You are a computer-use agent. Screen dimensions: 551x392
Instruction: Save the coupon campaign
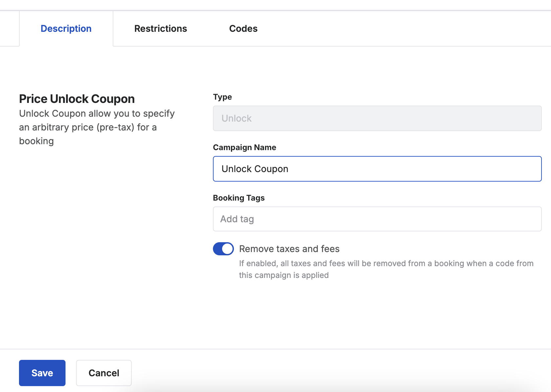tap(42, 373)
